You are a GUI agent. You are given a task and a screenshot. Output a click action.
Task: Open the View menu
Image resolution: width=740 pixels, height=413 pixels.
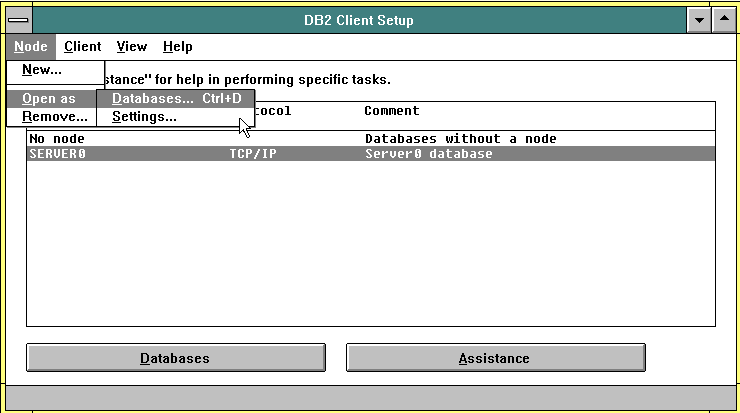point(132,47)
